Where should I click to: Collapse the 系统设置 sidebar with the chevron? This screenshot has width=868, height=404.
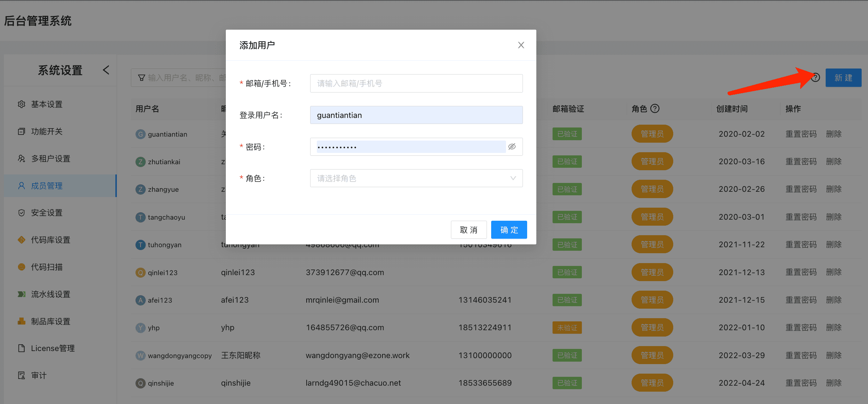point(106,70)
